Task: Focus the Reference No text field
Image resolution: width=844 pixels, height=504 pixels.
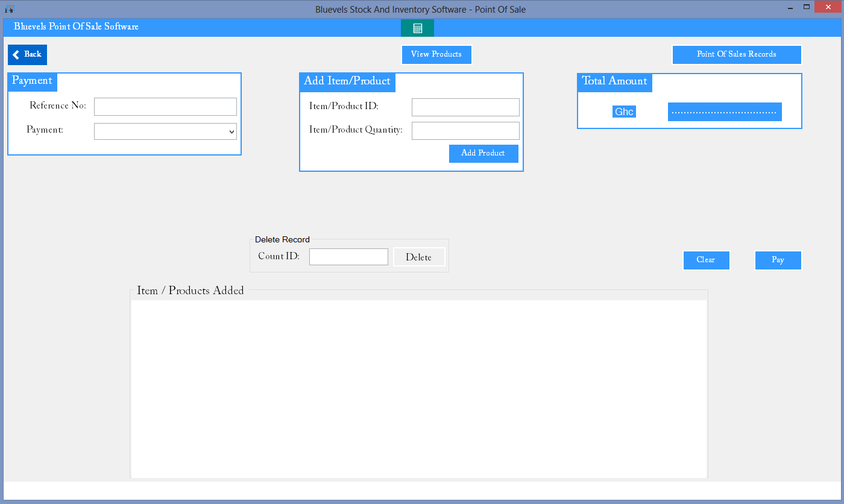Action: [165, 107]
